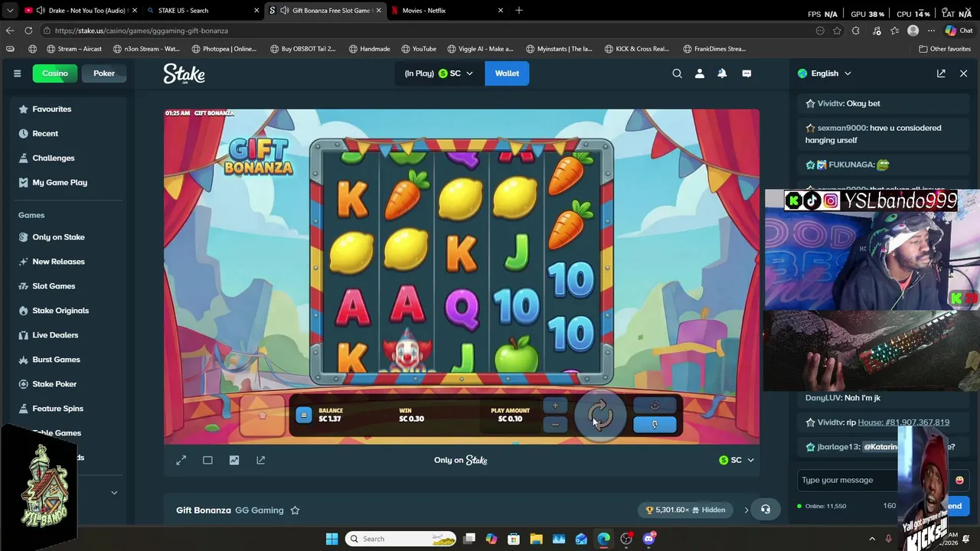Switch to the Casino tab

coord(55,73)
